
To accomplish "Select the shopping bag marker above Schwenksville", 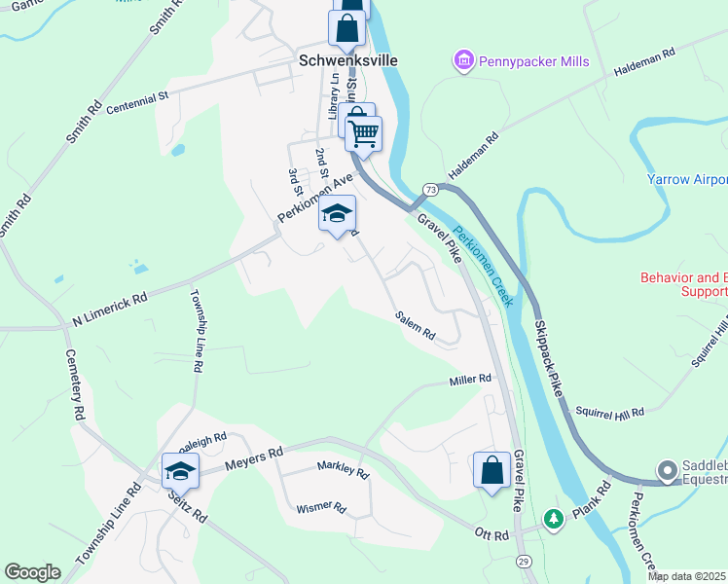I will coord(346,31).
